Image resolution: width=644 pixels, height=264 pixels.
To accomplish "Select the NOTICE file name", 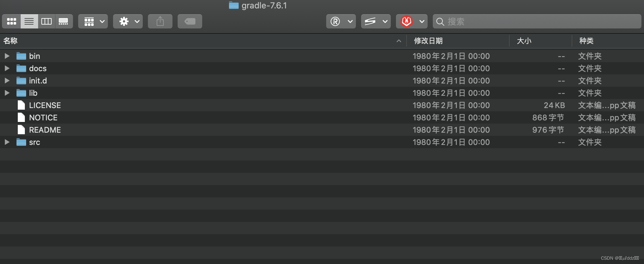I will coord(43,117).
